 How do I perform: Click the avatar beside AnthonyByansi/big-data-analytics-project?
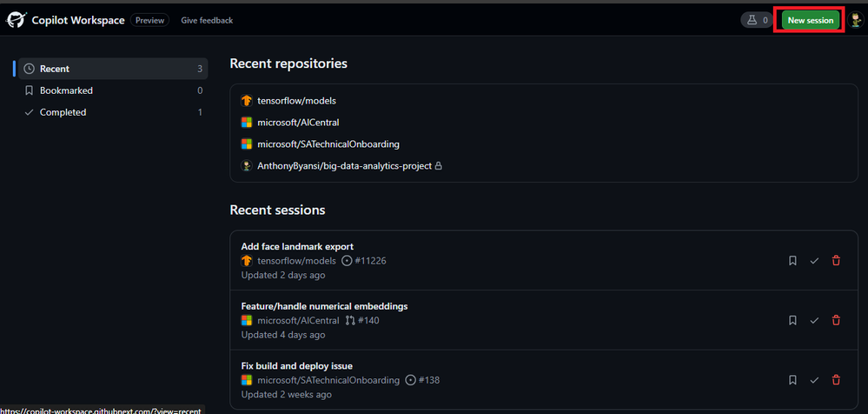247,166
